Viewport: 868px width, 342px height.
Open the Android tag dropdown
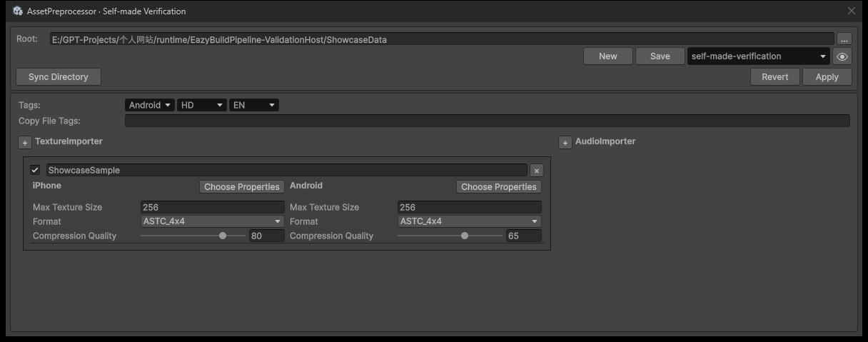pos(150,105)
